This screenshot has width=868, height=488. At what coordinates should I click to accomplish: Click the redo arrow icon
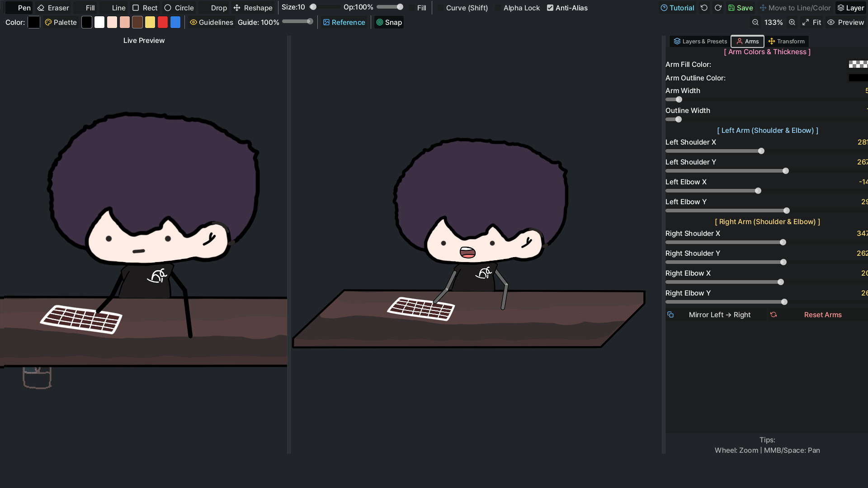click(718, 8)
